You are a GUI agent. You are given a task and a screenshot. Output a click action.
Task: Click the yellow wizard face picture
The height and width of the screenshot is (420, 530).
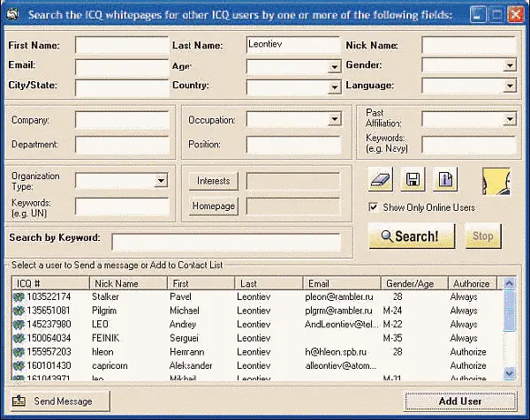point(496,182)
